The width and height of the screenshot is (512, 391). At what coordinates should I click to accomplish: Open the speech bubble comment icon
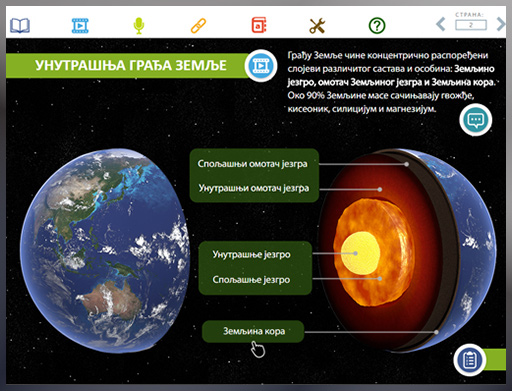pos(476,120)
